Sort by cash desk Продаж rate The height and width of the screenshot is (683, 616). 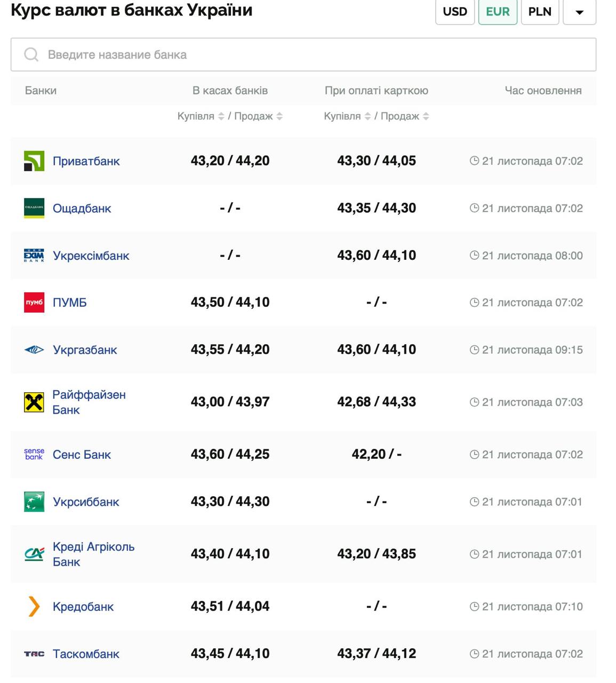pyautogui.click(x=279, y=116)
